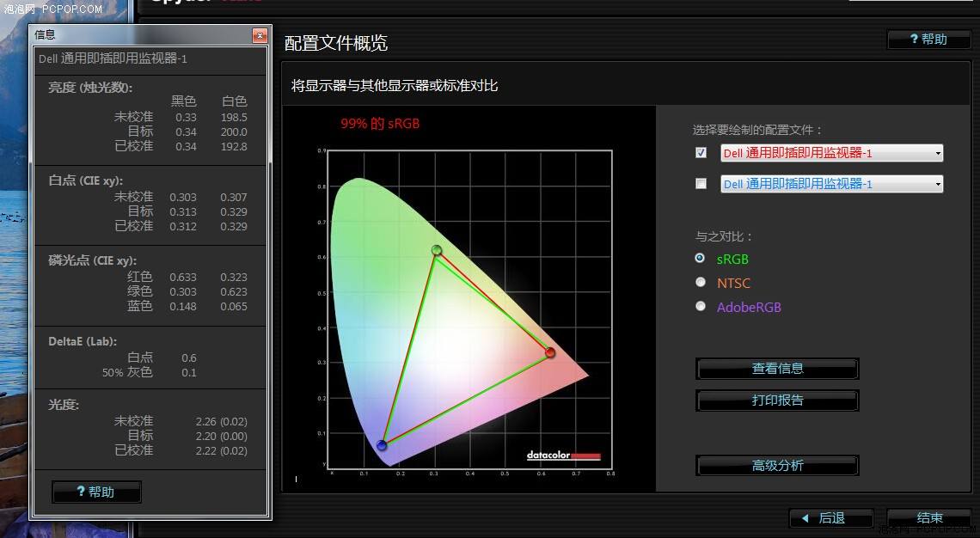Expand the red Dell profile dropdown
Screen dimensions: 980x538
pyautogui.click(x=831, y=154)
